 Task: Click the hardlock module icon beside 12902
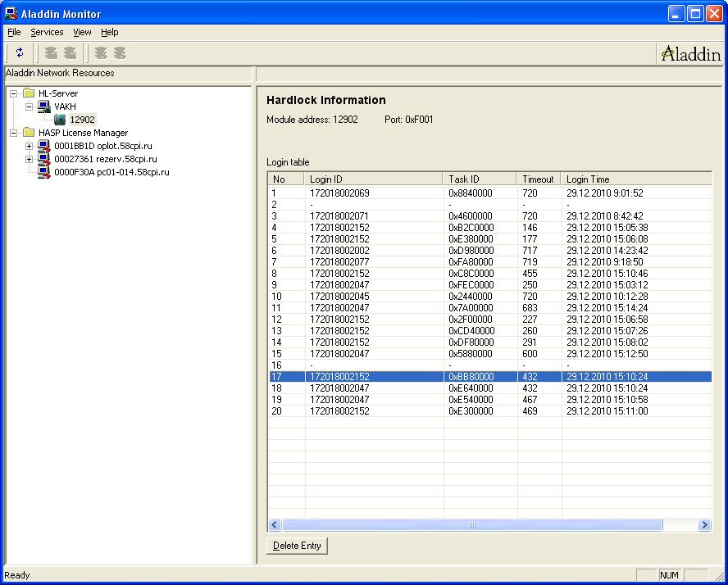point(60,120)
